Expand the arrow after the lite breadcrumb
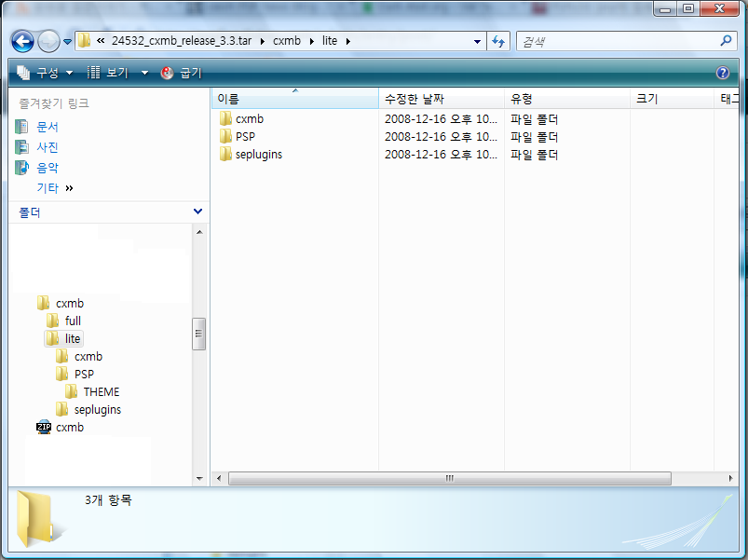748x560 pixels. [347, 42]
